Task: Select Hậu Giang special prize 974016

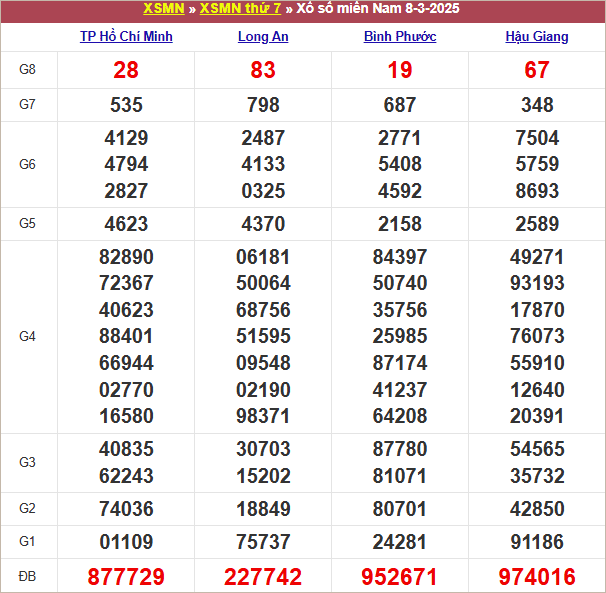Action: [537, 577]
